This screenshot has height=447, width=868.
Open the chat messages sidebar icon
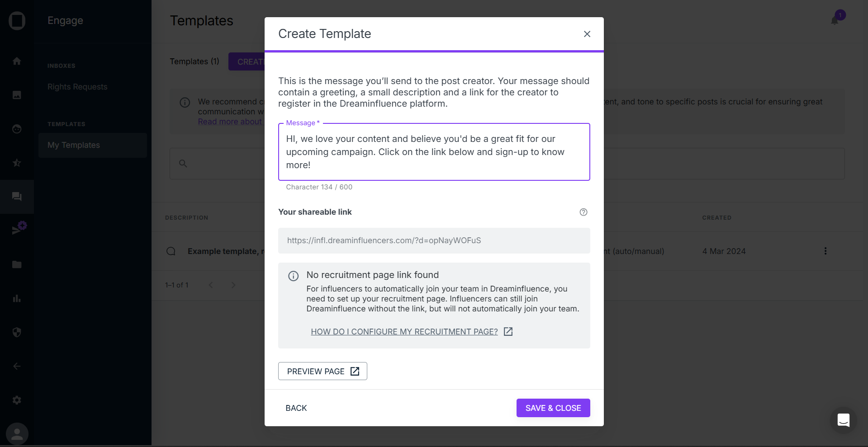click(x=17, y=197)
